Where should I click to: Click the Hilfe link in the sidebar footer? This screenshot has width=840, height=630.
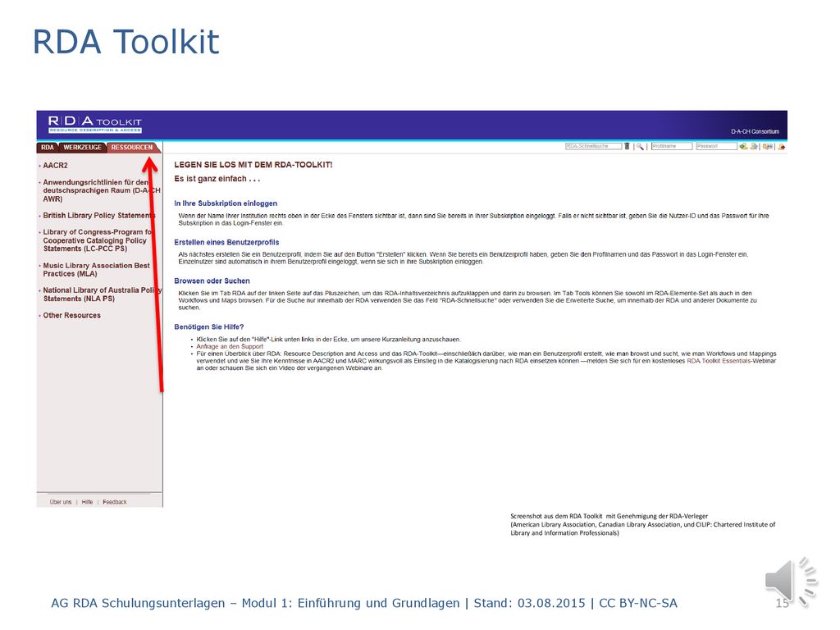tap(87, 502)
